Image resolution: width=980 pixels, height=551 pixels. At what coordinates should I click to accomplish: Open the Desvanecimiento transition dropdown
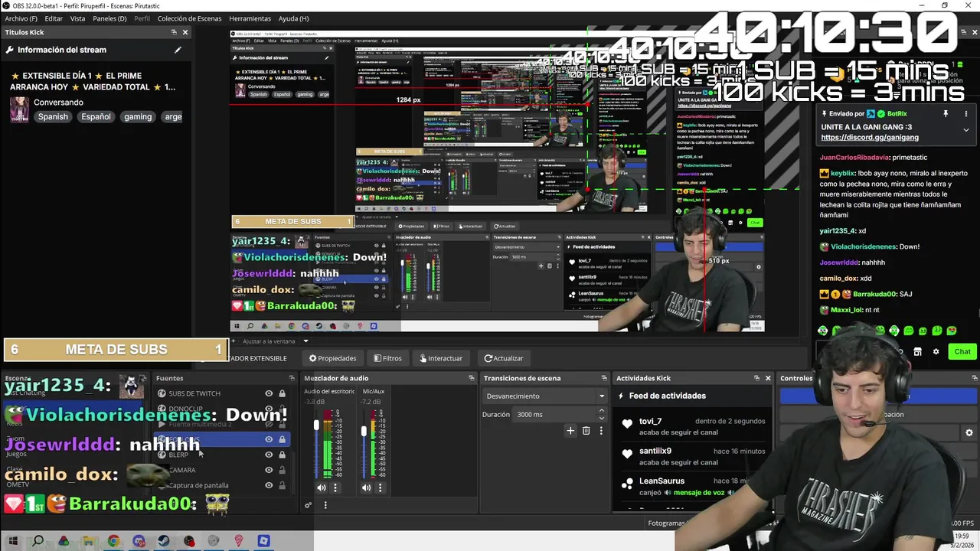coord(544,396)
